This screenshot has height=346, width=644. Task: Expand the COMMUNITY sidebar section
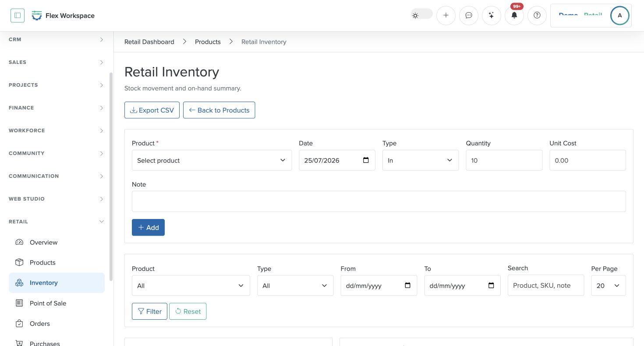pos(57,153)
